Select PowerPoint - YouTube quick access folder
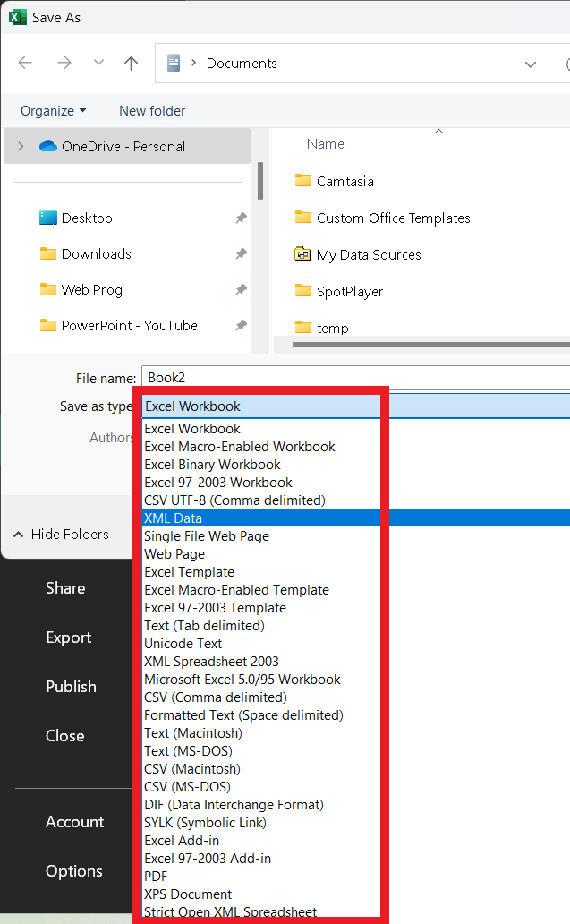Screen dimensions: 570x924 click(x=129, y=325)
